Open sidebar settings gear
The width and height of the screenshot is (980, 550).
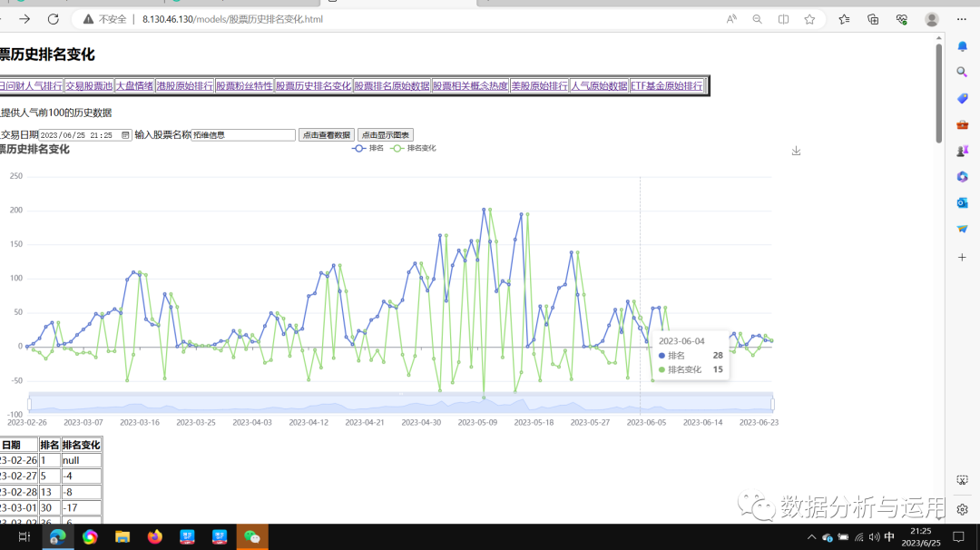click(x=963, y=509)
